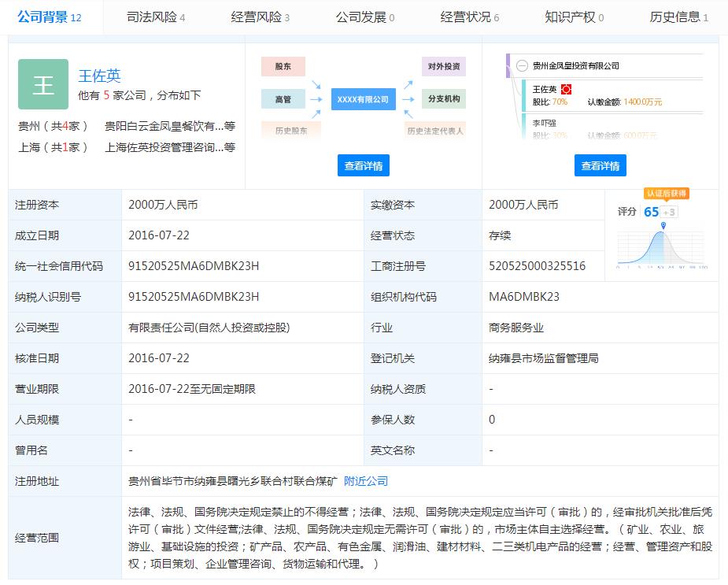Click 查看详情 under the relationship diagram
Screen dimensions: 728x585
(x=362, y=165)
